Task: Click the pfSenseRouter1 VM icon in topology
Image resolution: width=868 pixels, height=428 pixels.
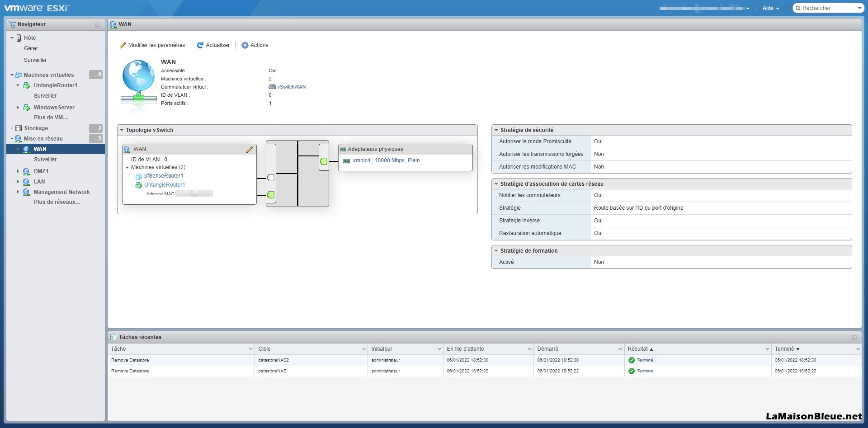Action: [x=139, y=176]
